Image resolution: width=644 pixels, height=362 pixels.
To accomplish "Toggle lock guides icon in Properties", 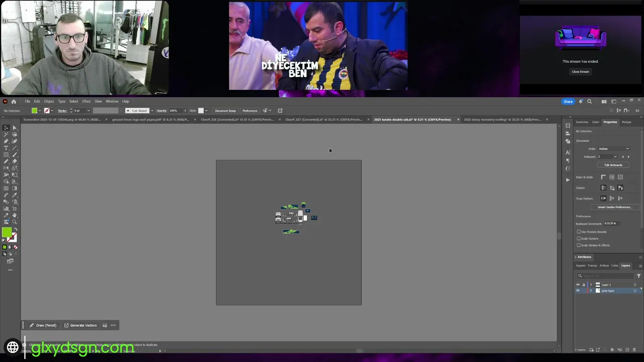I will click(612, 188).
